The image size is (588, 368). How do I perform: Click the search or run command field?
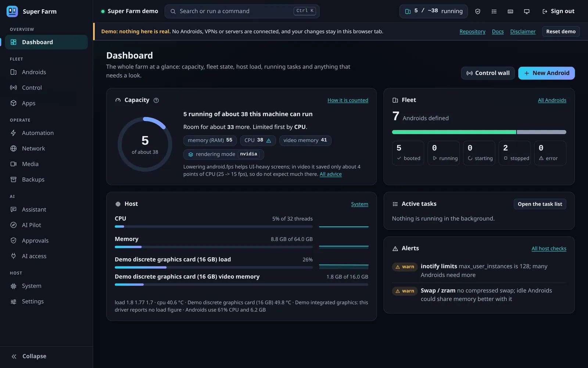pos(242,11)
